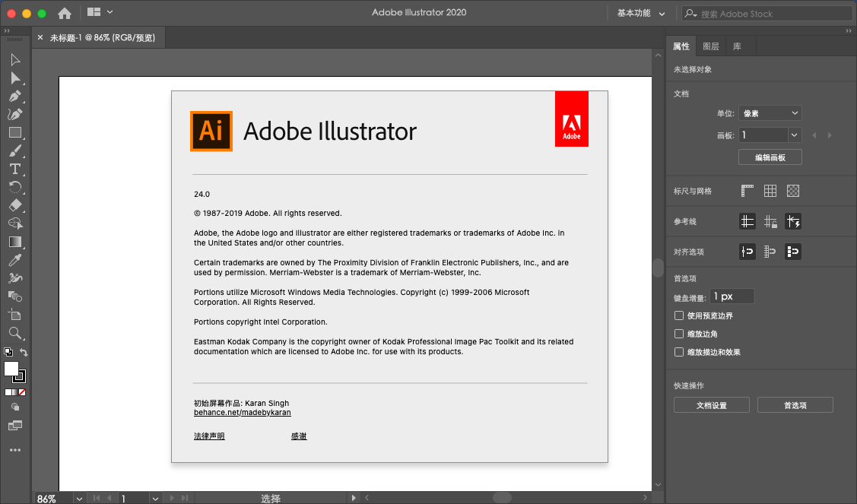Image resolution: width=857 pixels, height=504 pixels.
Task: Enable the 使用预览边界 checkbox
Action: [679, 315]
